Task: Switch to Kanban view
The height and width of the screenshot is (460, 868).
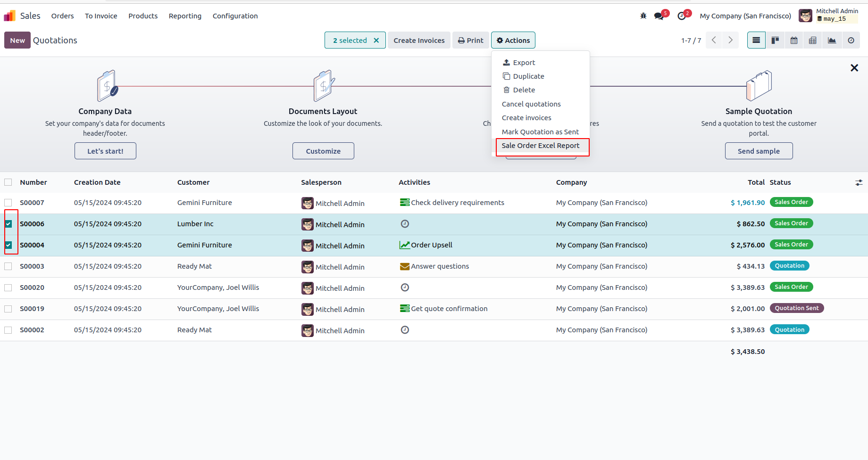Action: tap(775, 41)
